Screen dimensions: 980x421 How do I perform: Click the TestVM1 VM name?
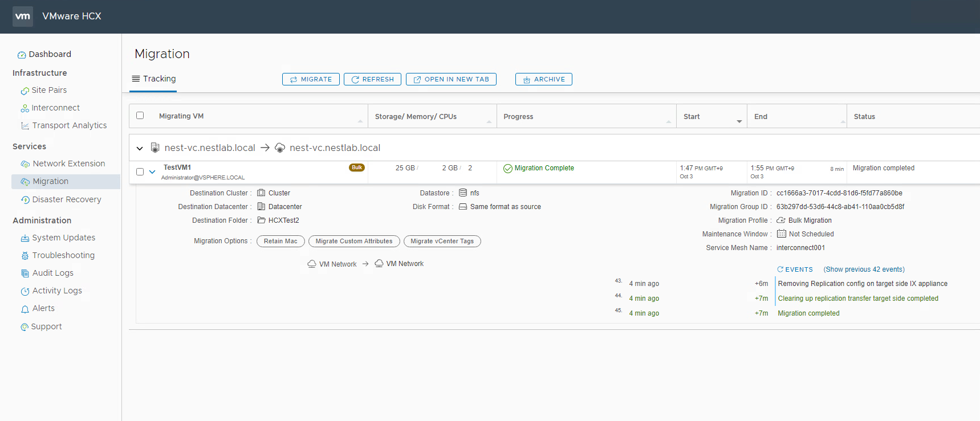[177, 167]
